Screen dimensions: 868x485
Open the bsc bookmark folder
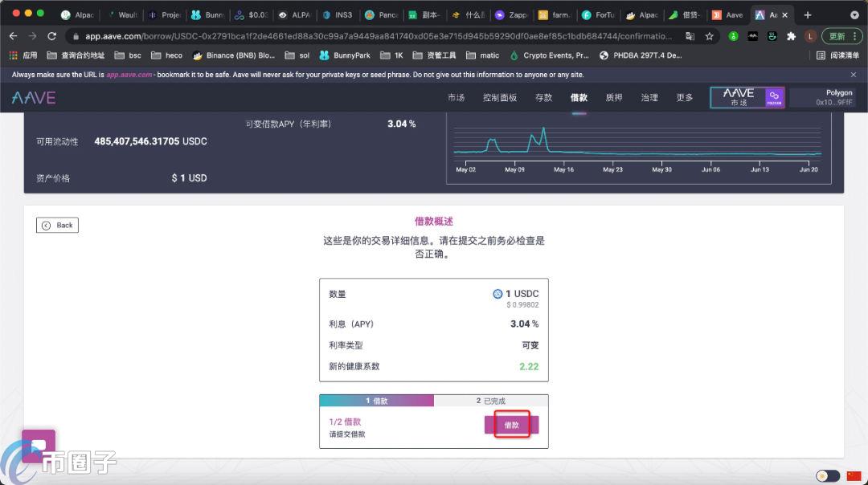click(128, 55)
